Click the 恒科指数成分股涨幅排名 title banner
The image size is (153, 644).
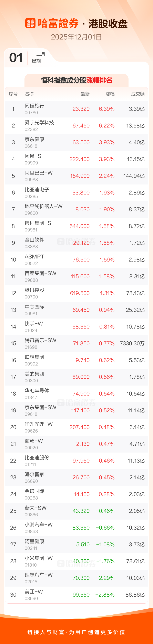click(x=76, y=80)
